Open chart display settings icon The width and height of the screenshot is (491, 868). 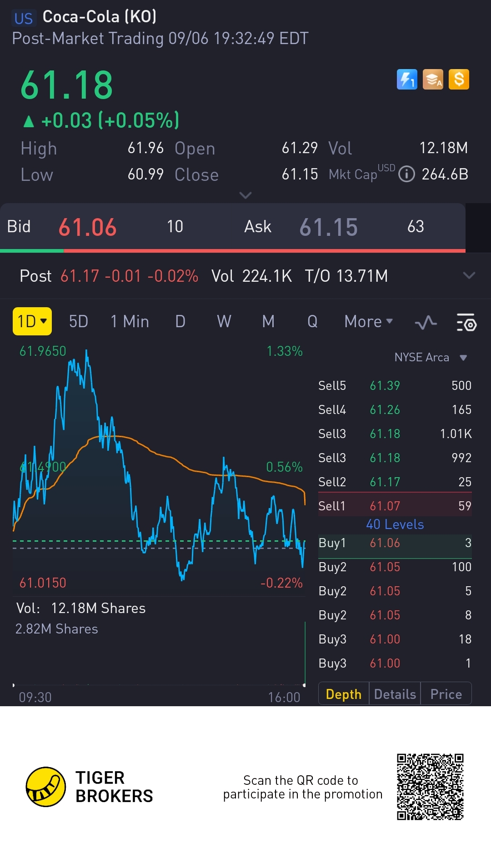pos(466,323)
